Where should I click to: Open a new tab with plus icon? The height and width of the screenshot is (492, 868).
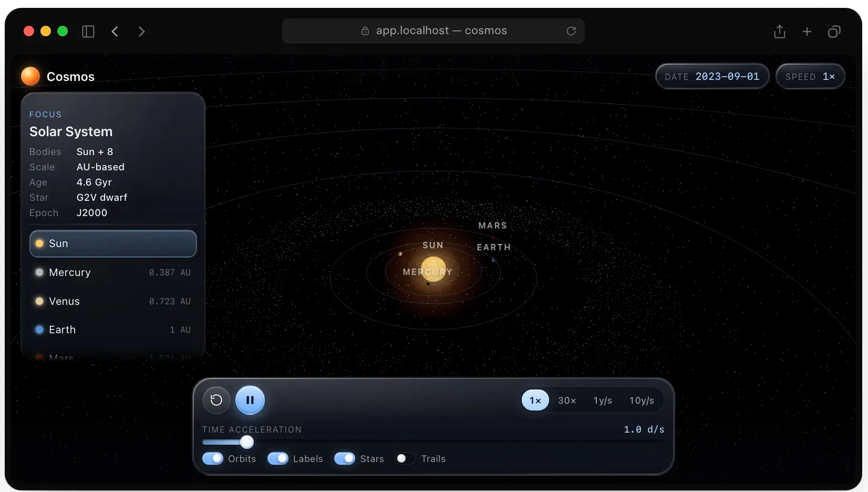pyautogui.click(x=807, y=32)
